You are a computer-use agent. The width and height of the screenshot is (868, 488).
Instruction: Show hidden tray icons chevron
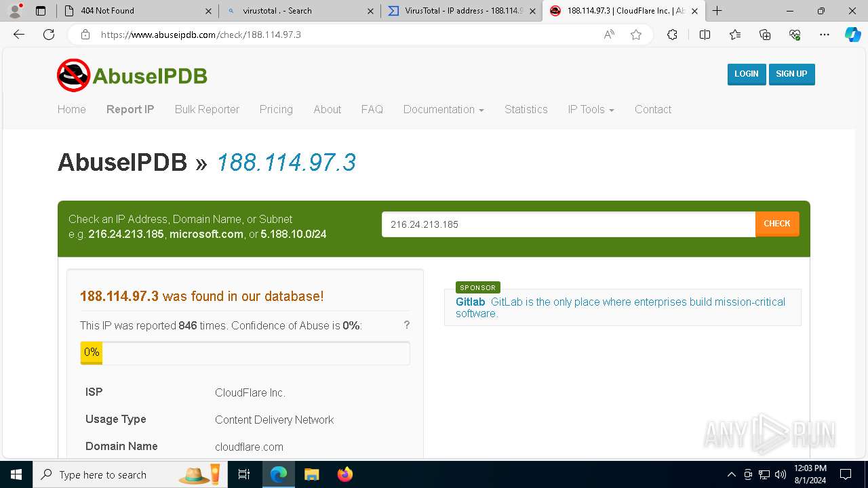click(731, 474)
